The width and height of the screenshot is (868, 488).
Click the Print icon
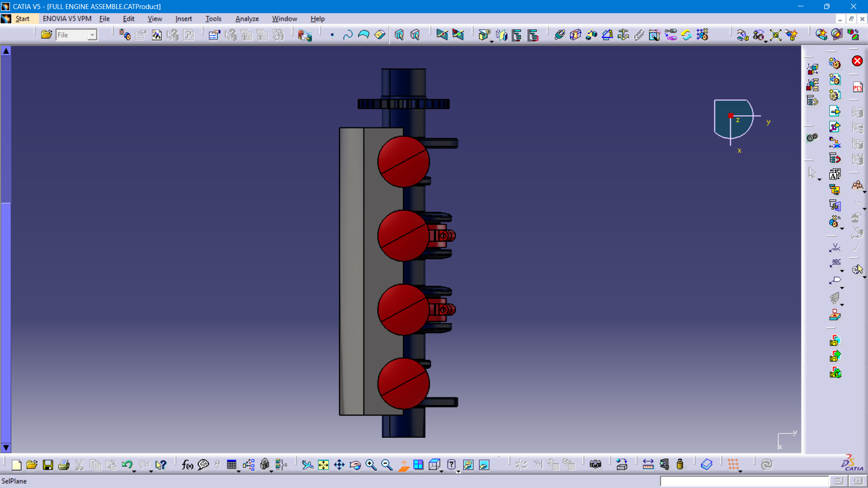pos(64,465)
